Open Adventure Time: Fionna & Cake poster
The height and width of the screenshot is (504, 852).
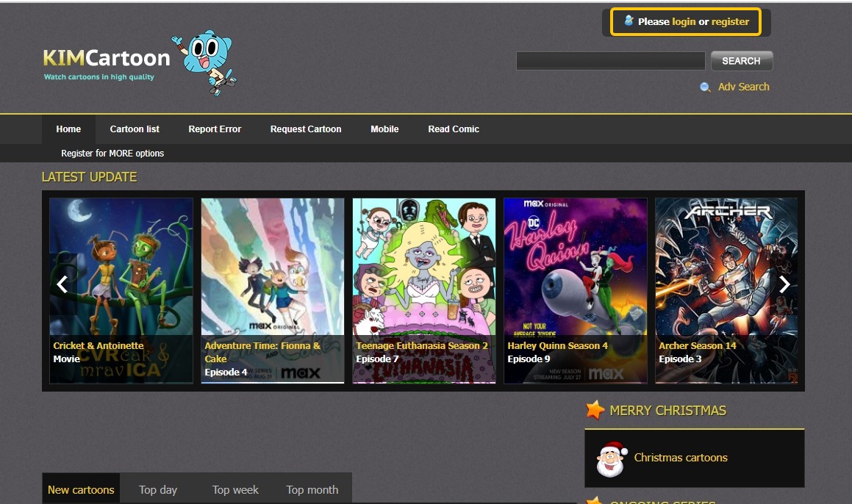(273, 290)
